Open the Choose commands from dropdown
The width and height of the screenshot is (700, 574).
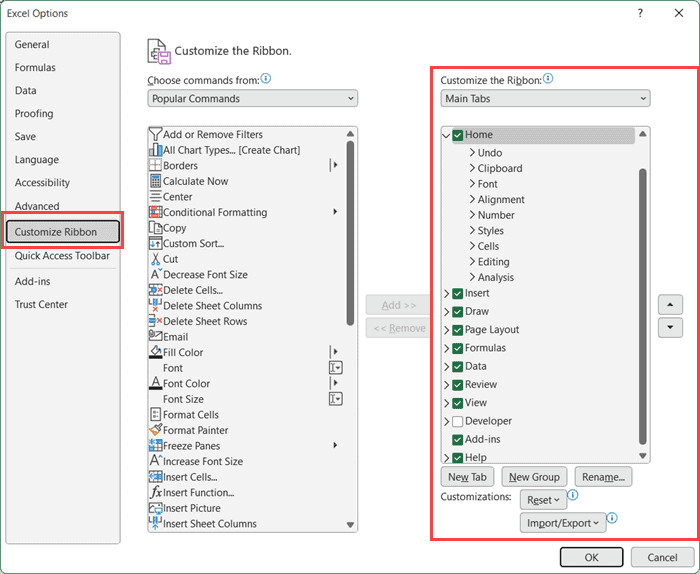(x=253, y=98)
